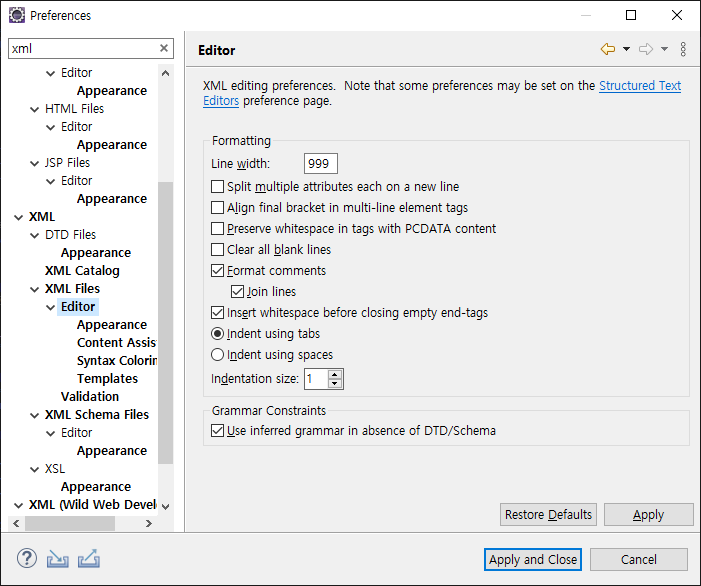Open the view menu three-dots icon
The width and height of the screenshot is (701, 586).
(x=683, y=49)
